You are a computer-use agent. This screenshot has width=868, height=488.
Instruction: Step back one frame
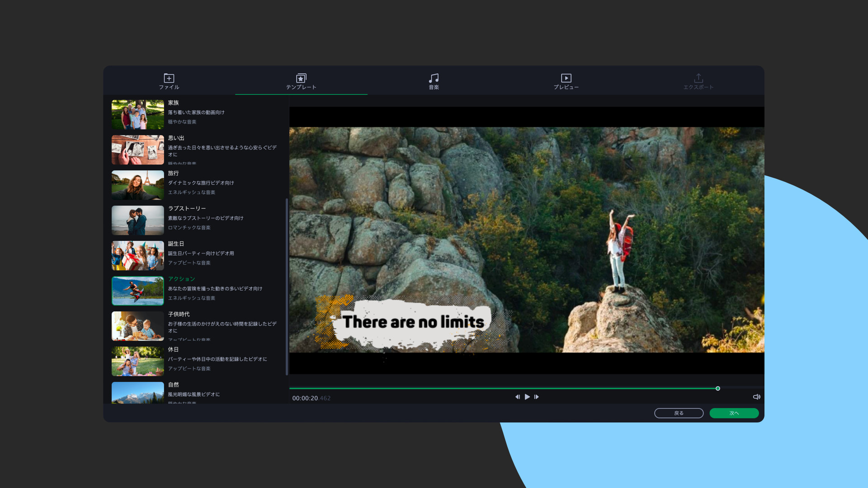click(x=518, y=397)
